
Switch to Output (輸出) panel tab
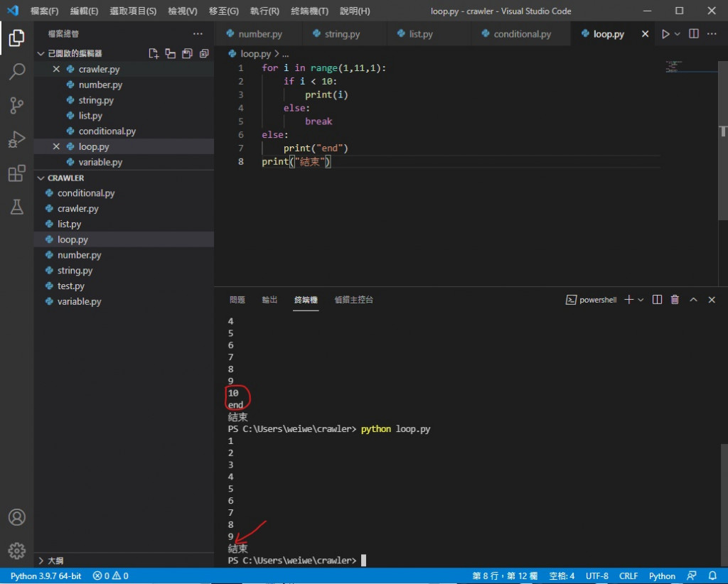click(269, 300)
